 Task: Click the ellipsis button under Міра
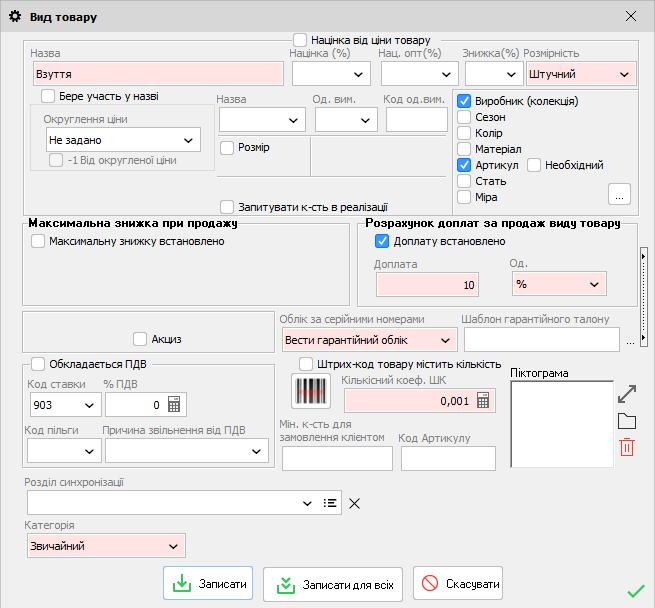point(620,194)
